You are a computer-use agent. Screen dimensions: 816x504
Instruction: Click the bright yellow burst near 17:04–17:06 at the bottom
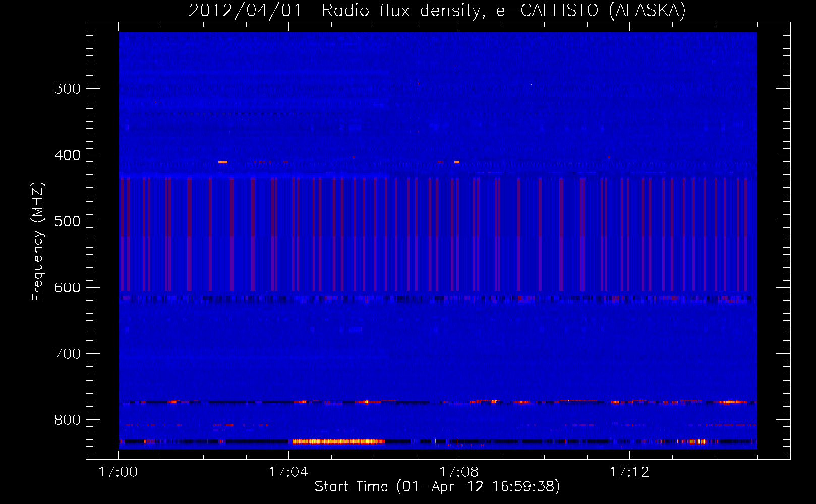tap(338, 442)
